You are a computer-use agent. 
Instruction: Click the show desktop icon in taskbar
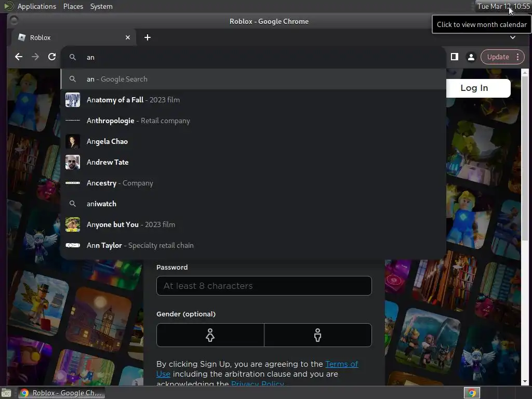pos(6,393)
